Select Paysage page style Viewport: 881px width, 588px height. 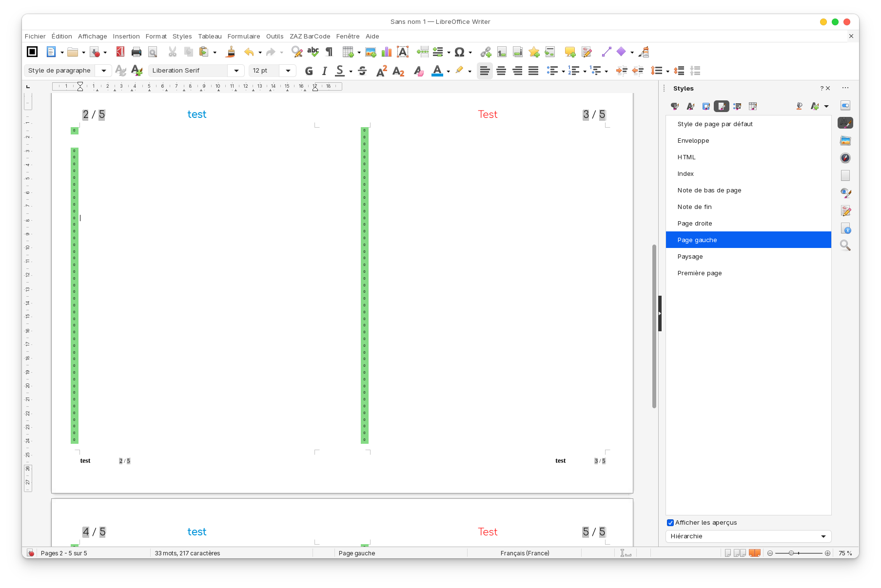[x=748, y=257]
